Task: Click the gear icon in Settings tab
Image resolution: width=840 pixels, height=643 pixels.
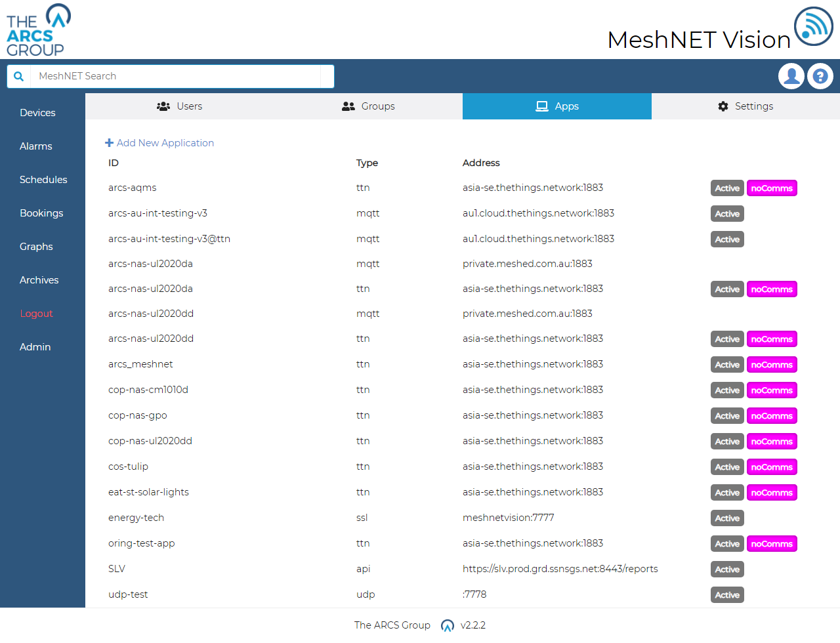Action: pyautogui.click(x=723, y=106)
